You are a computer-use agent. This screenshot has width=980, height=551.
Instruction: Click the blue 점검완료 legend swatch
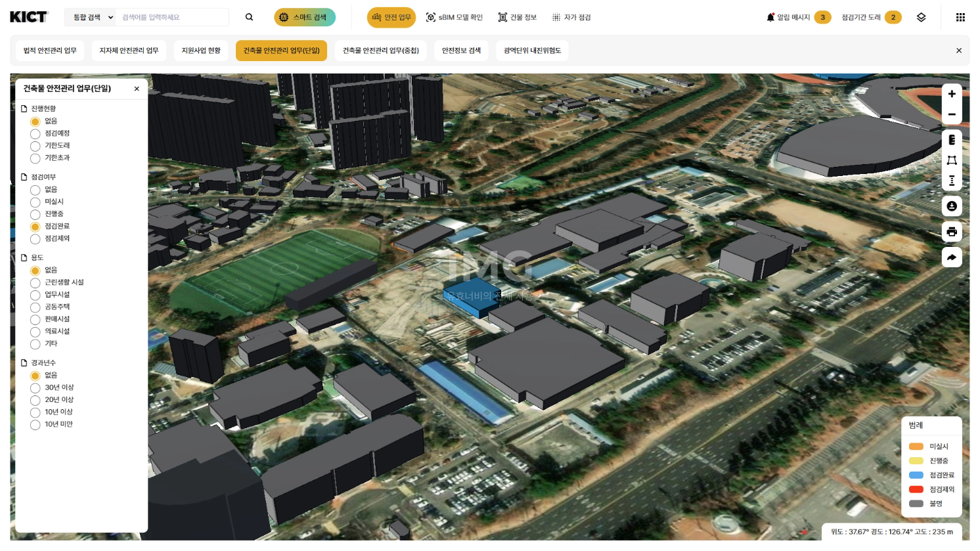(x=916, y=475)
